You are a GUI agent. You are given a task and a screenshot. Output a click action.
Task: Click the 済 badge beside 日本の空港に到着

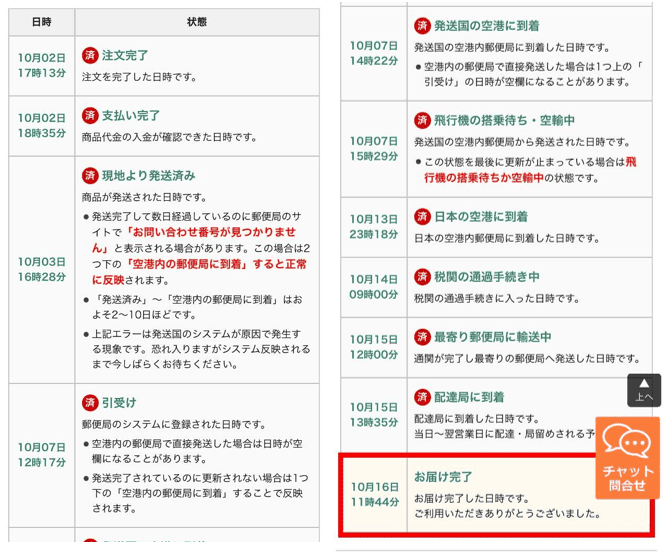point(422,216)
